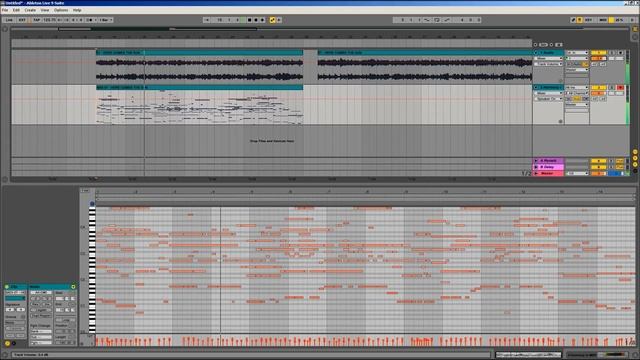Select the first audio clip title bar
Viewport: 640px width, 360px height.
tap(200, 53)
